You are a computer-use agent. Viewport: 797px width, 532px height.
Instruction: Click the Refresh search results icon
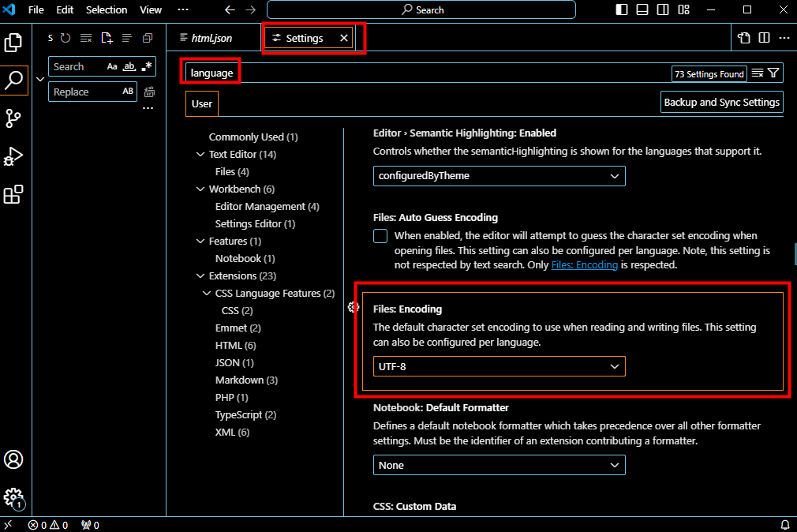tap(64, 37)
